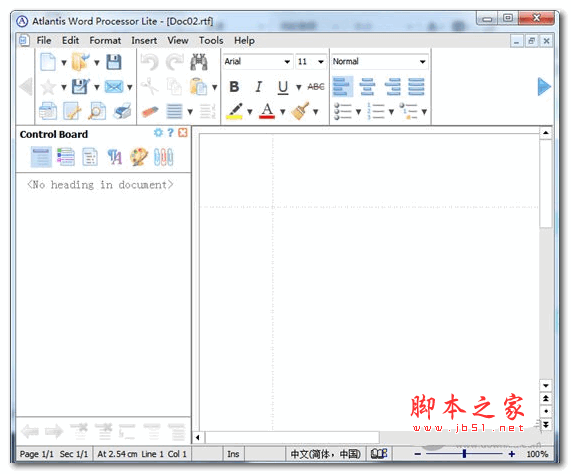Image resolution: width=571 pixels, height=474 pixels.
Task: Toggle Italic formatting
Action: pyautogui.click(x=259, y=87)
